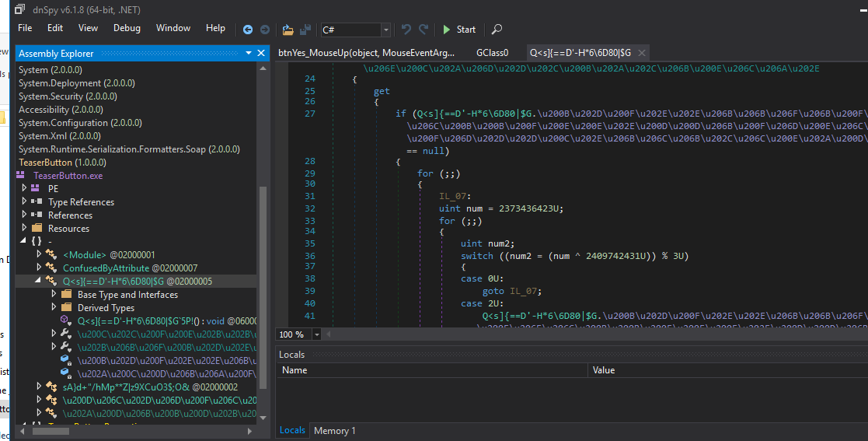The height and width of the screenshot is (441, 868).
Task: Expand the ConfusedByAttribute class node
Action: [x=40, y=268]
